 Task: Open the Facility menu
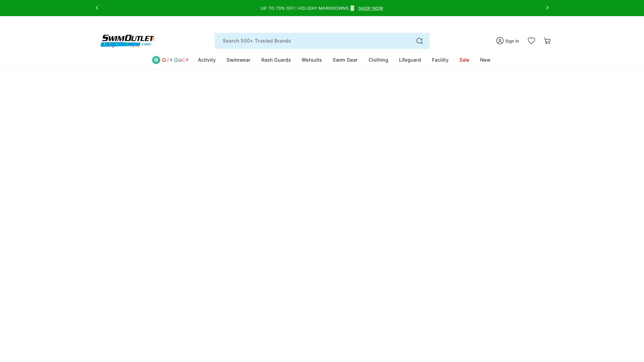(440, 60)
